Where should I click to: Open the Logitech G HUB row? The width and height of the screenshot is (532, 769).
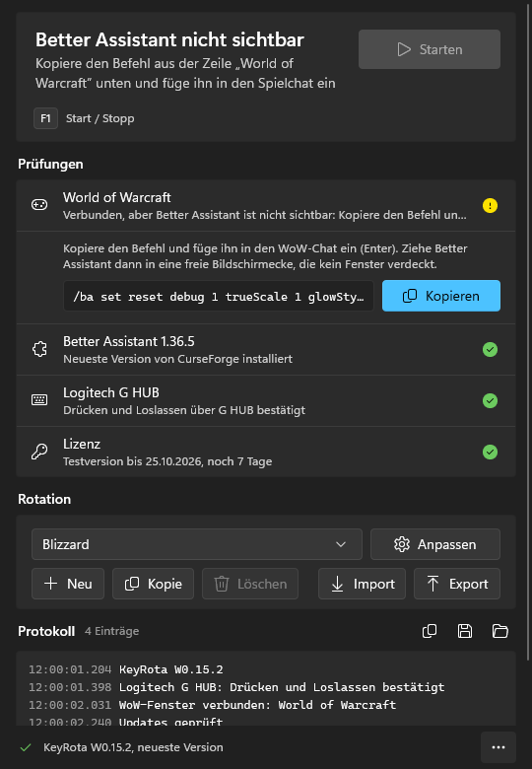(x=266, y=400)
